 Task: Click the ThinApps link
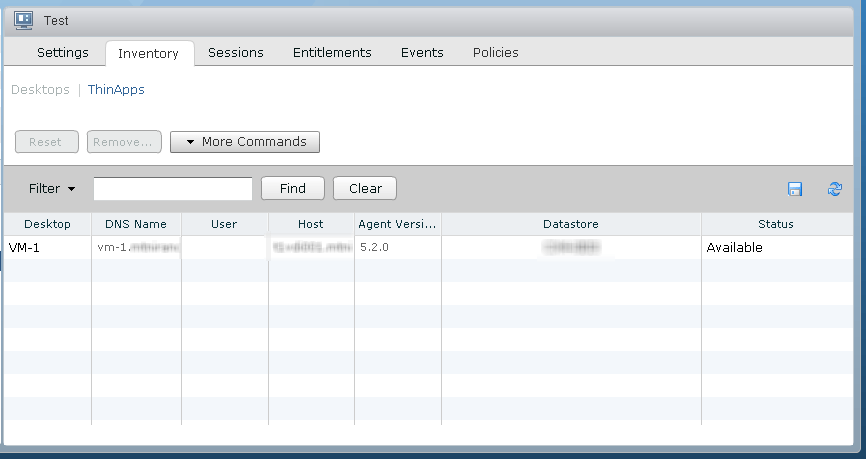coord(116,90)
